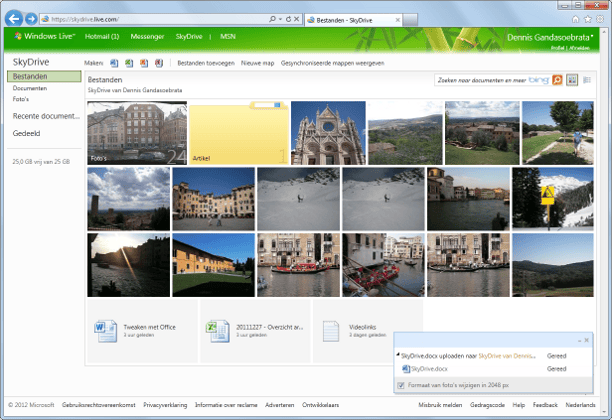Viewport: 612px width, 420px height.
Task: Click the skydrive.live.com address field
Action: tap(158, 19)
